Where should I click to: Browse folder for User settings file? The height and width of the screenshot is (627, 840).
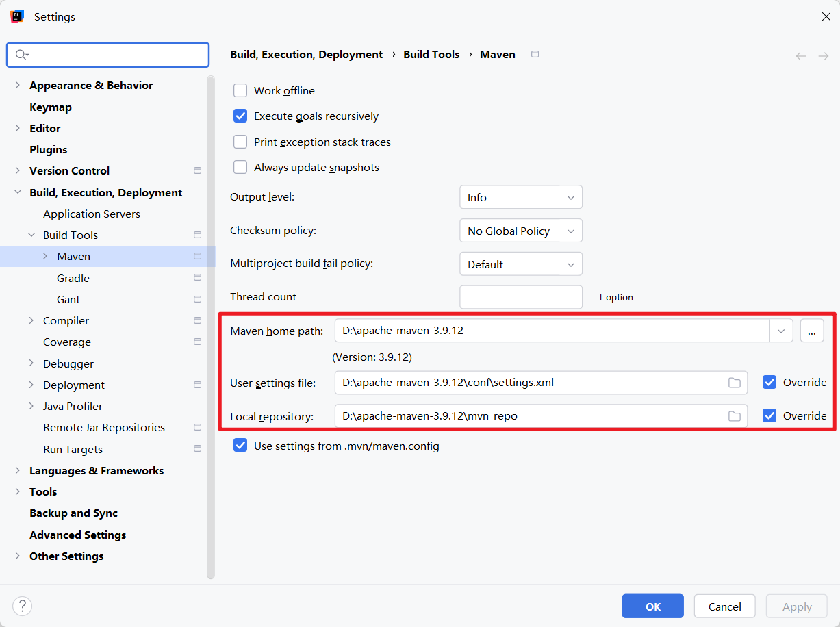pyautogui.click(x=735, y=383)
